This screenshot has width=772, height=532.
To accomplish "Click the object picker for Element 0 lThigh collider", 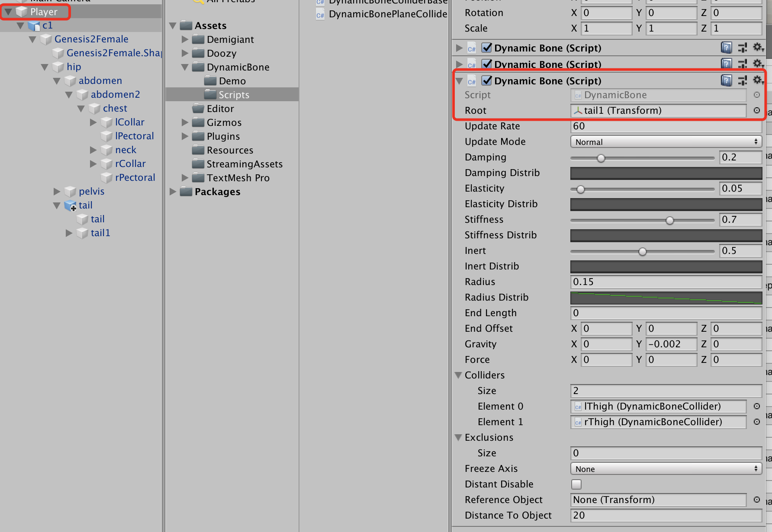I will (x=756, y=406).
